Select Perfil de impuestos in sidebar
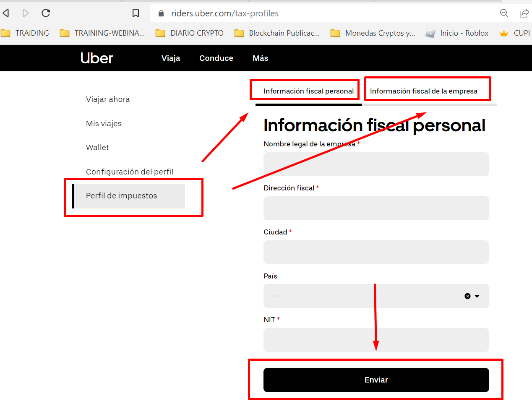The width and height of the screenshot is (532, 406). [x=129, y=196]
